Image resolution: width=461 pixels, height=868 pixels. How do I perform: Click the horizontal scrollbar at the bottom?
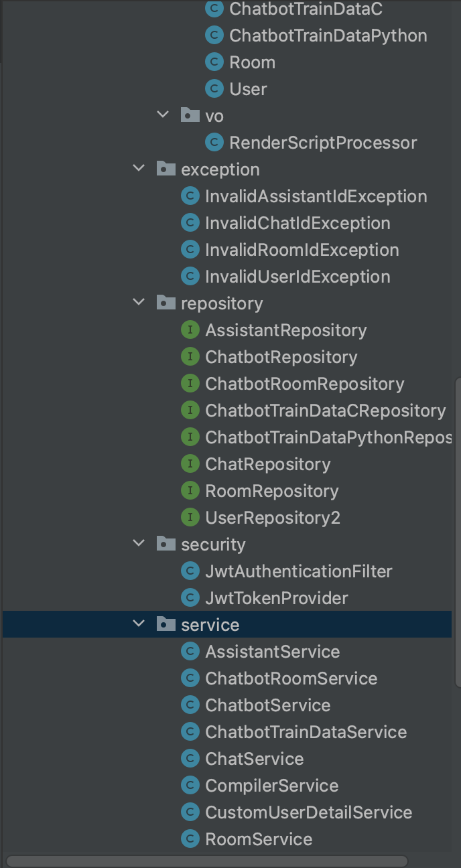(207, 861)
